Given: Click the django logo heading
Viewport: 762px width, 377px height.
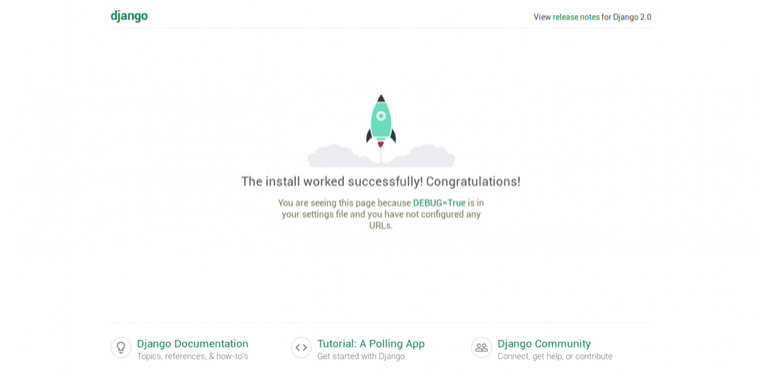Looking at the screenshot, I should (x=129, y=17).
